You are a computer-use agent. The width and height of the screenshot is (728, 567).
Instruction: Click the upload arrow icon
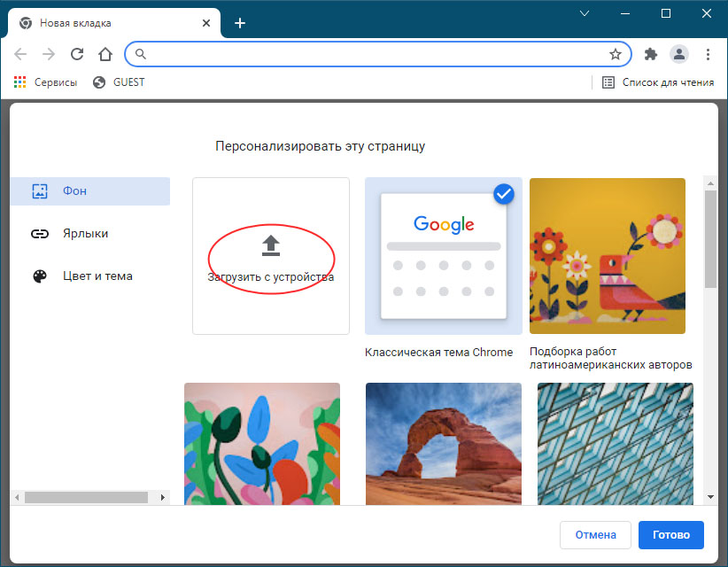coord(271,245)
